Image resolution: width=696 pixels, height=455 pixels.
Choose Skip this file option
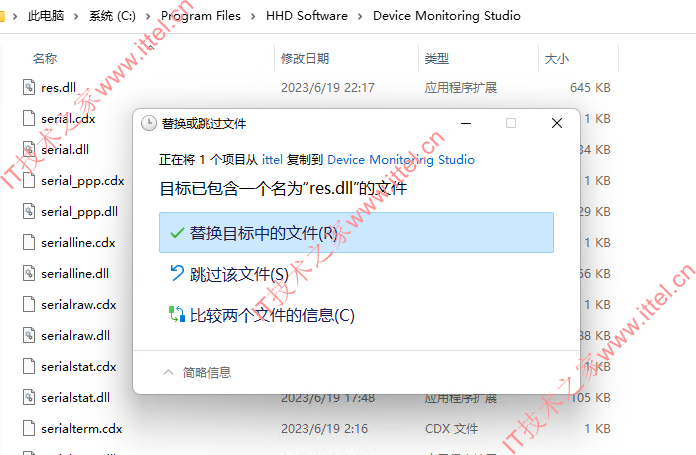click(x=356, y=274)
